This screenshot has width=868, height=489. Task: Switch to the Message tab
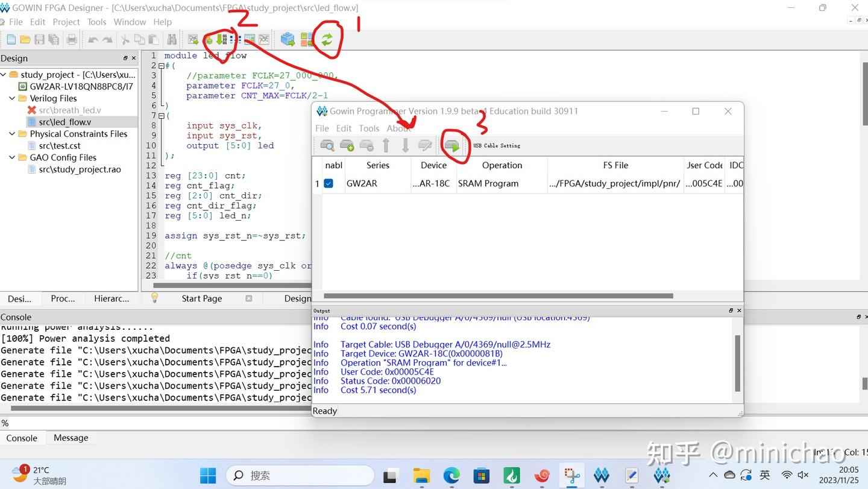point(71,438)
